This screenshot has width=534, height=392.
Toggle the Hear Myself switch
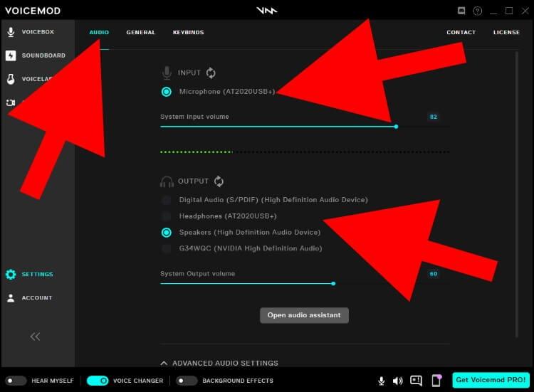point(16,381)
